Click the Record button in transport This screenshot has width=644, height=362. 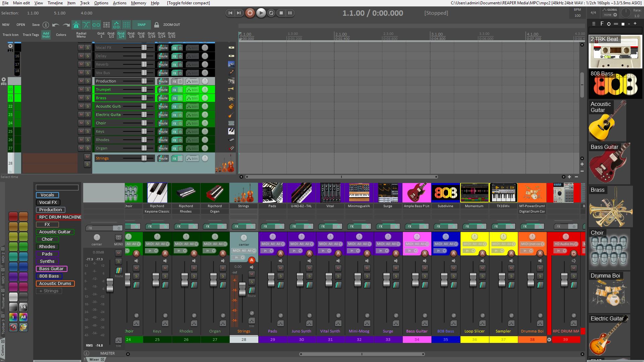click(250, 13)
